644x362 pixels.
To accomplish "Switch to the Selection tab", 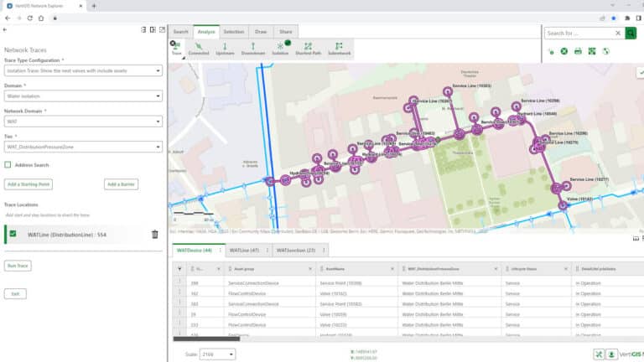I will point(234,32).
